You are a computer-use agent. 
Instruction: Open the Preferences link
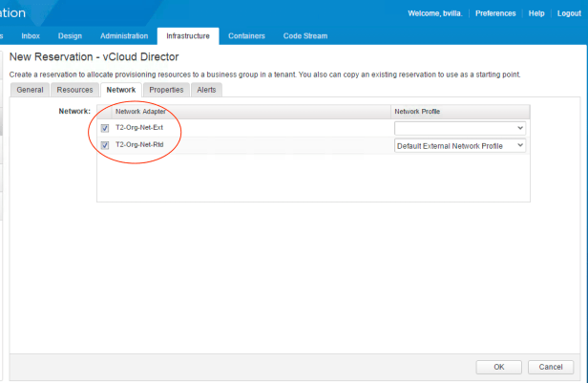495,13
